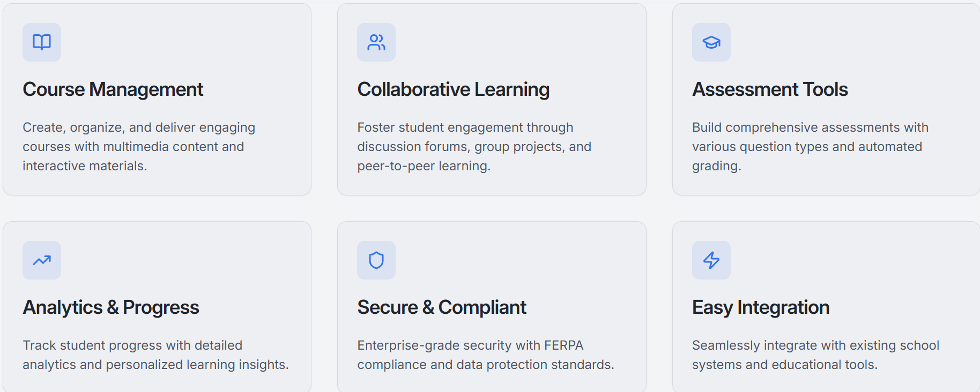This screenshot has width=980, height=392.
Task: Click the people icon for Collaborative Learning
Action: [x=376, y=42]
